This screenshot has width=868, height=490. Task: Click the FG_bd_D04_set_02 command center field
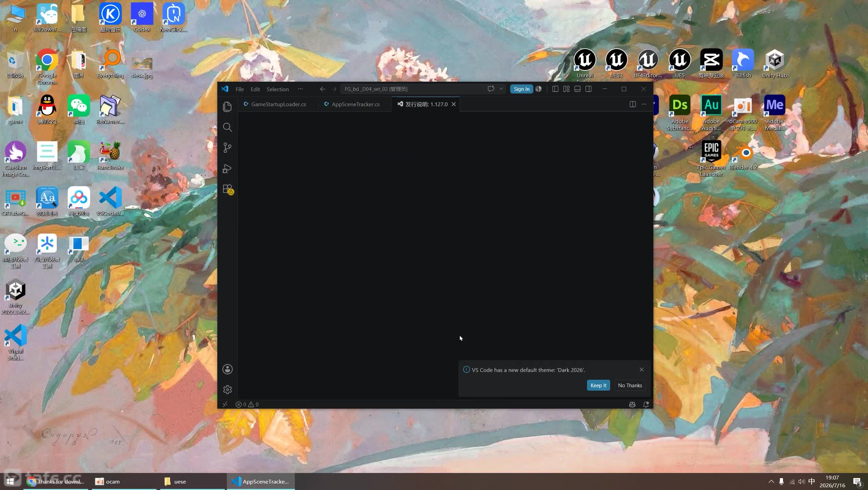412,89
